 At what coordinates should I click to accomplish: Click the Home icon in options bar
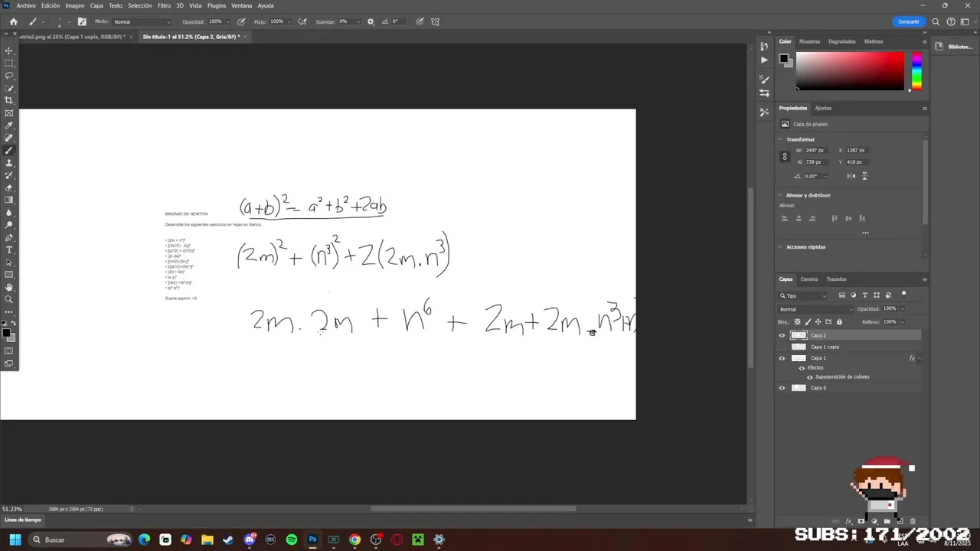pyautogui.click(x=13, y=21)
